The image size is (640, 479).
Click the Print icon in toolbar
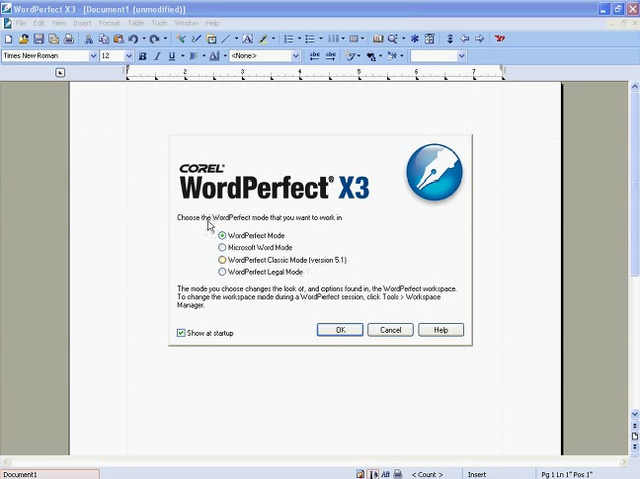point(69,39)
